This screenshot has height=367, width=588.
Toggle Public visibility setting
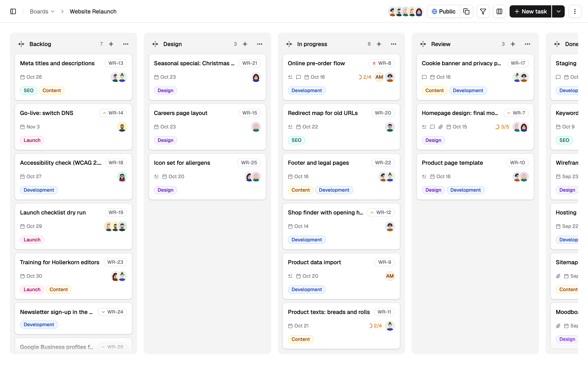point(443,11)
